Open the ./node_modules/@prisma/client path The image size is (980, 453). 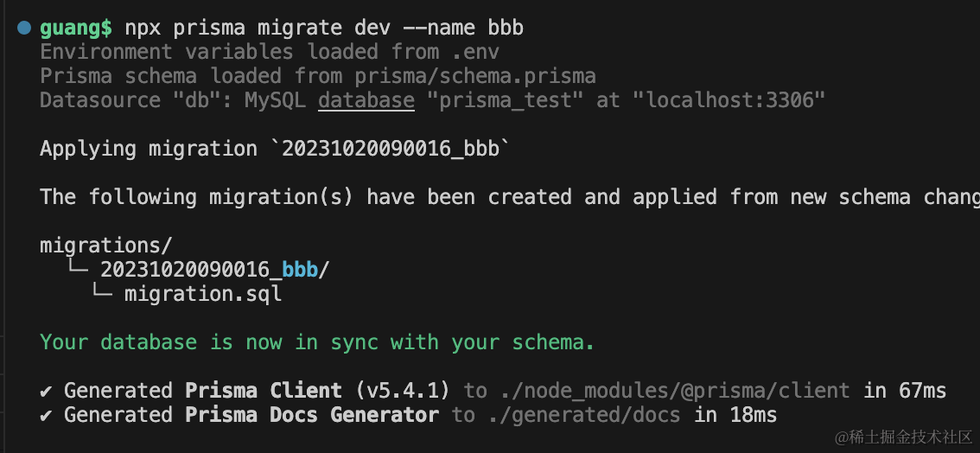pyautogui.click(x=669, y=391)
